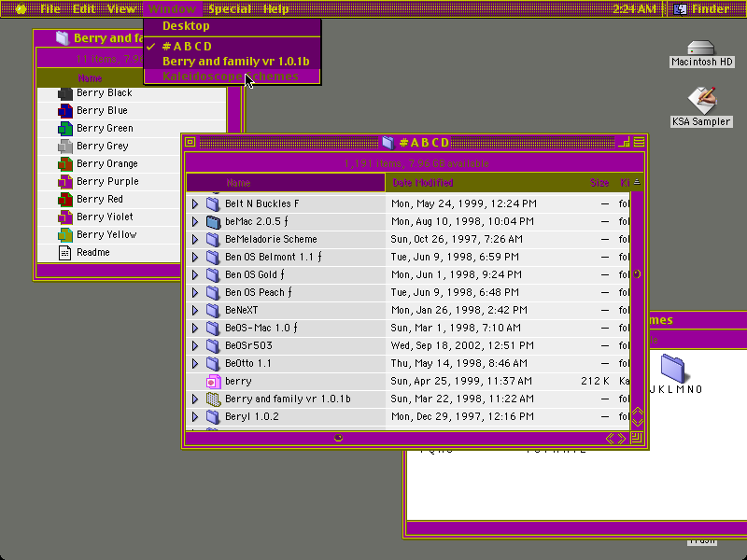Open the Apple menu icon
Image resolution: width=747 pixels, height=560 pixels.
tap(21, 8)
